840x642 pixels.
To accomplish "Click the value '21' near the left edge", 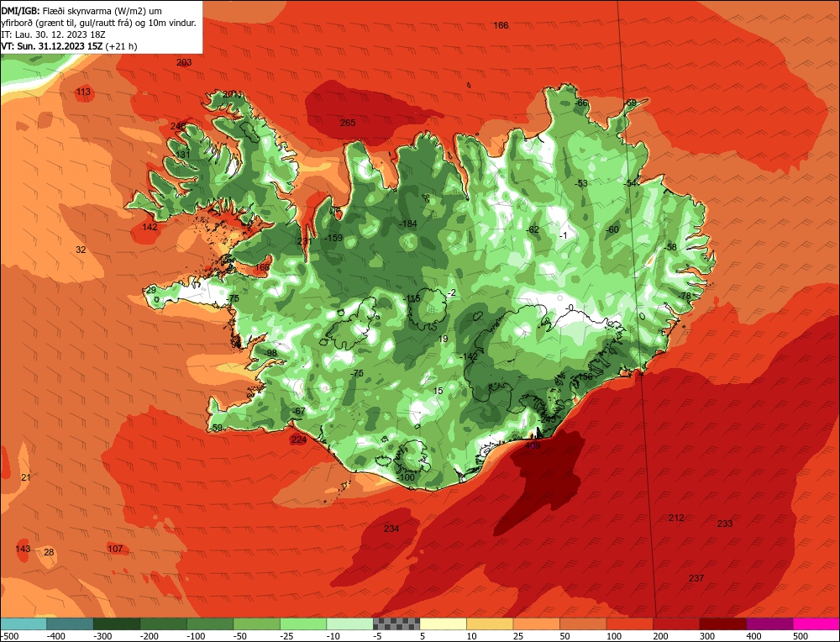I will (26, 477).
